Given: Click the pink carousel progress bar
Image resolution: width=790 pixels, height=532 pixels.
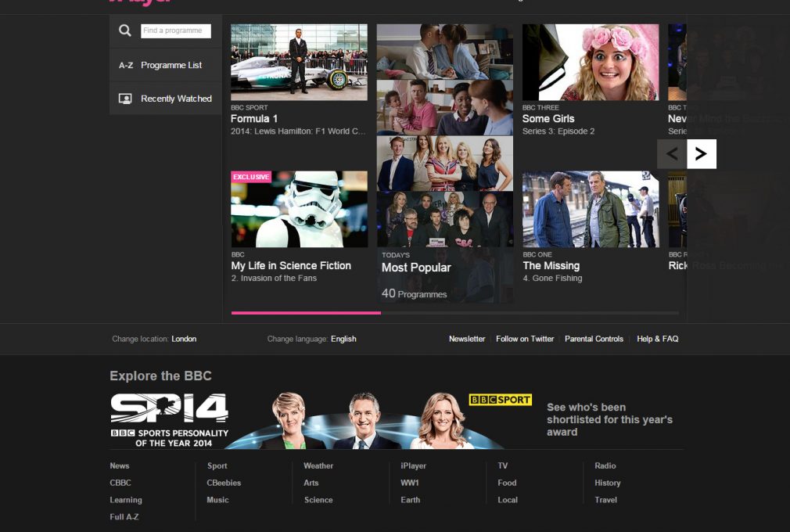Looking at the screenshot, I should [x=306, y=313].
